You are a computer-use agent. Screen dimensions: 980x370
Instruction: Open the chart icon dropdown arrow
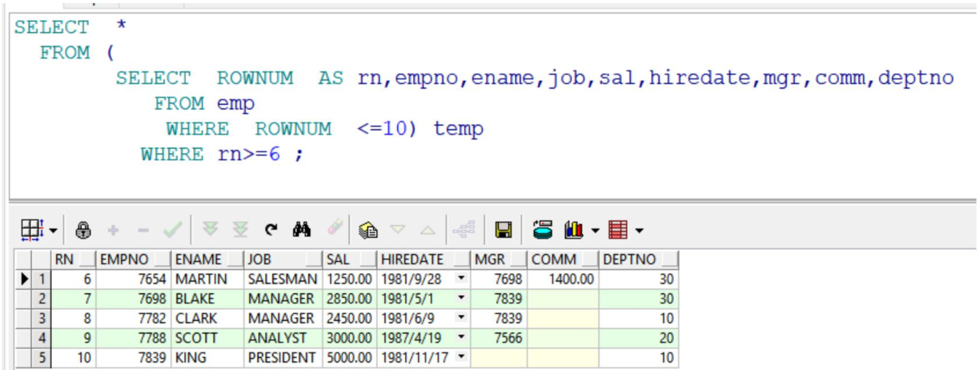595,231
